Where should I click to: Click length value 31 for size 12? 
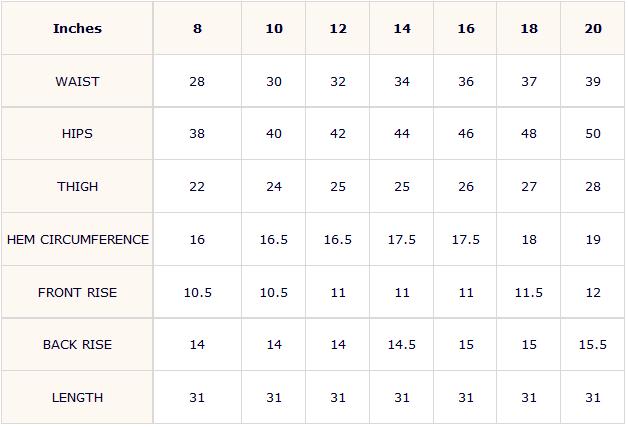(x=338, y=397)
